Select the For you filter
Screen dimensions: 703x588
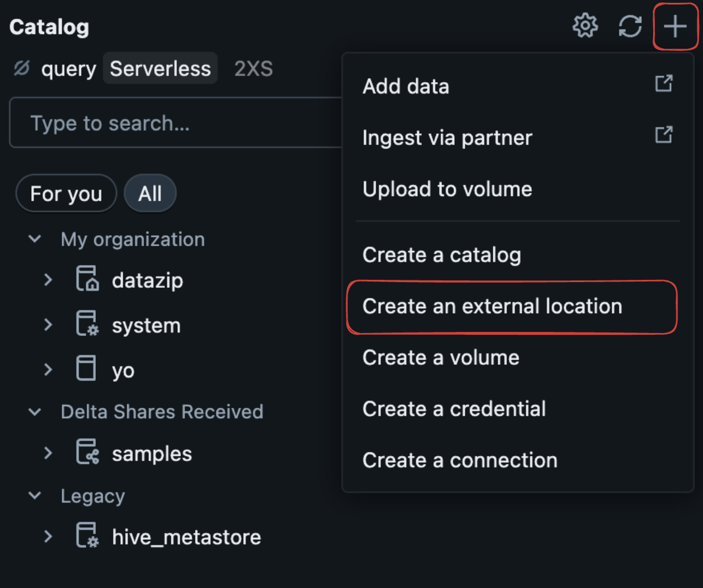coord(66,193)
